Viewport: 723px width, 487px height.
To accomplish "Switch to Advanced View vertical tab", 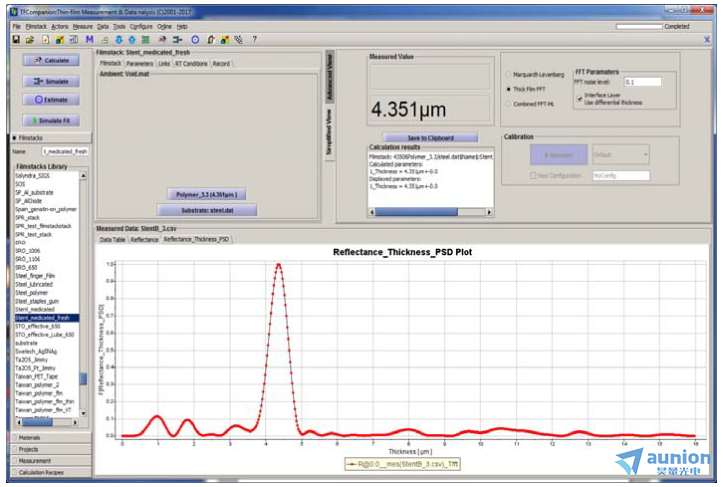I will point(329,77).
